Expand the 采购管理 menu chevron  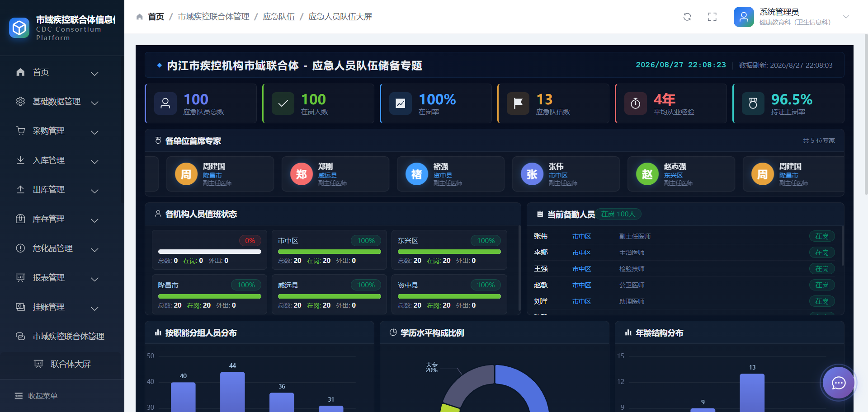click(94, 132)
